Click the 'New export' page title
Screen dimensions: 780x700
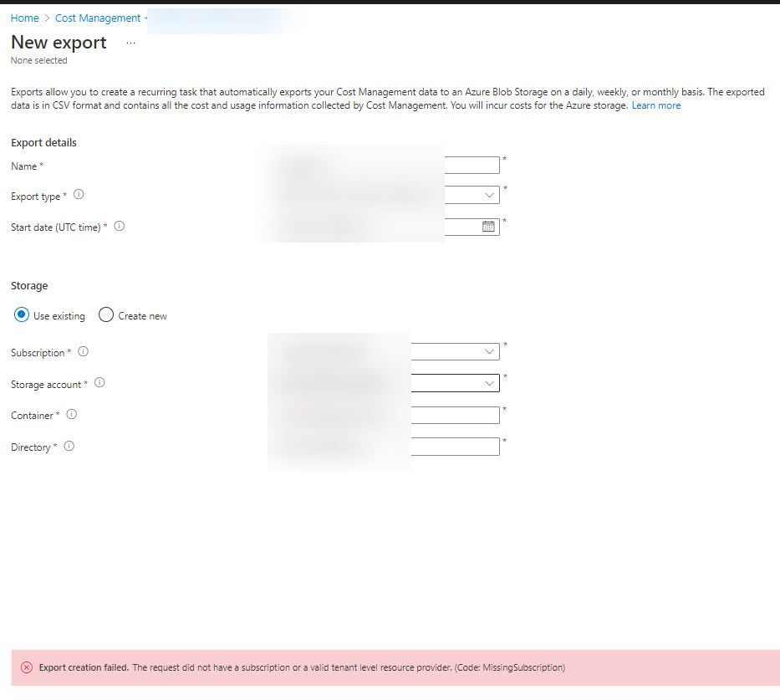tap(59, 43)
